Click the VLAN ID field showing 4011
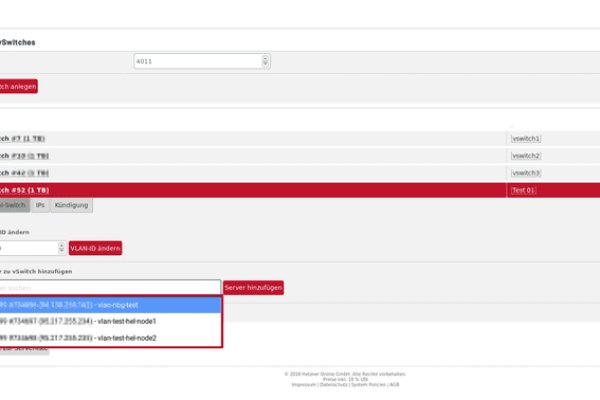 pyautogui.click(x=195, y=62)
